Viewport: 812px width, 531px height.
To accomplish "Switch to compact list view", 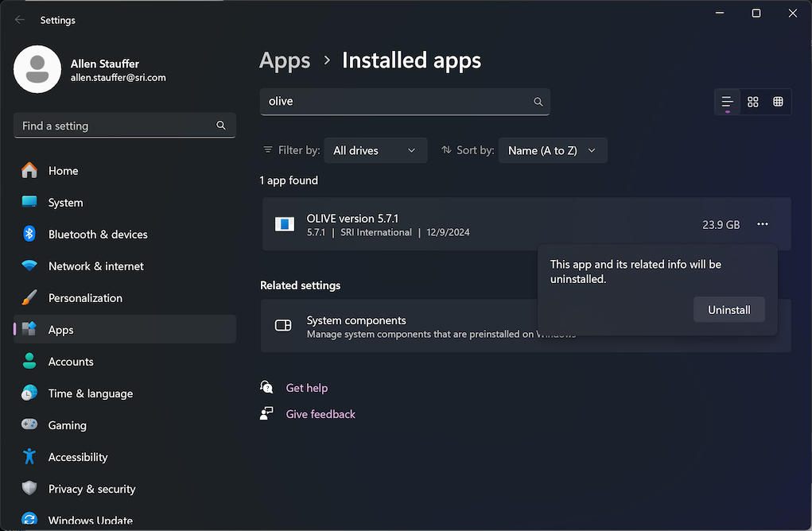I will pyautogui.click(x=726, y=102).
